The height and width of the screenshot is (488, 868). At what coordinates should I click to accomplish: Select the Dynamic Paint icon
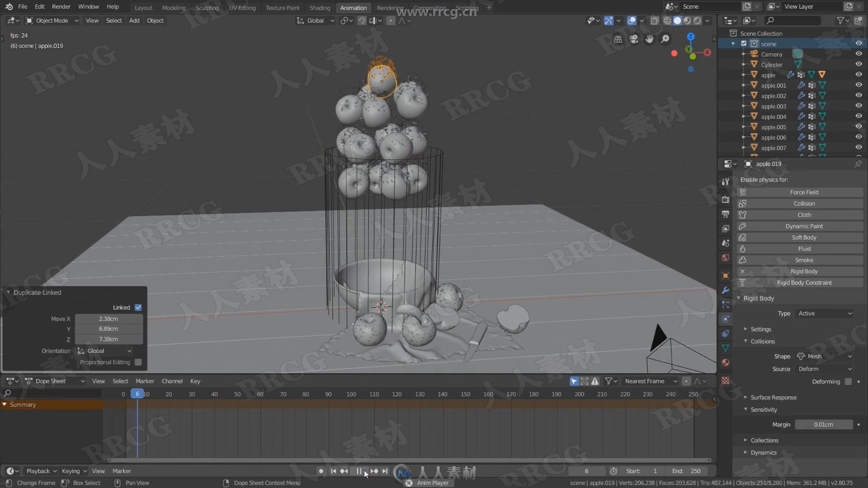coord(742,226)
